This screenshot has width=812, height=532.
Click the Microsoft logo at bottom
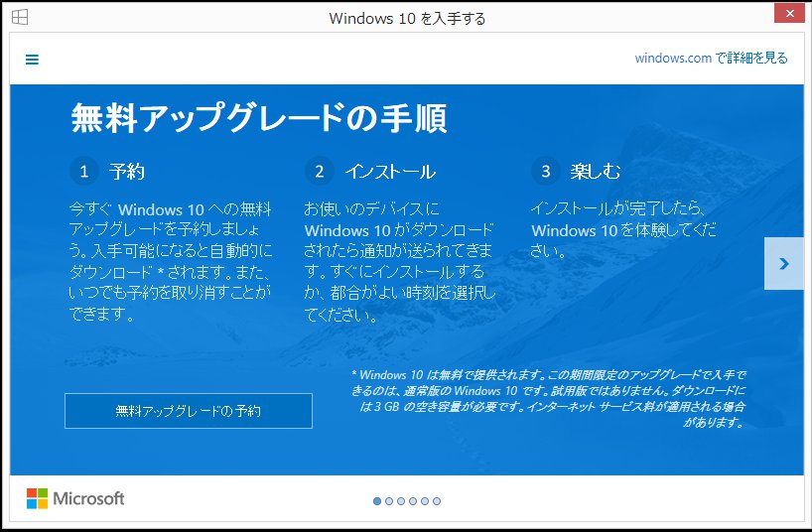click(75, 498)
